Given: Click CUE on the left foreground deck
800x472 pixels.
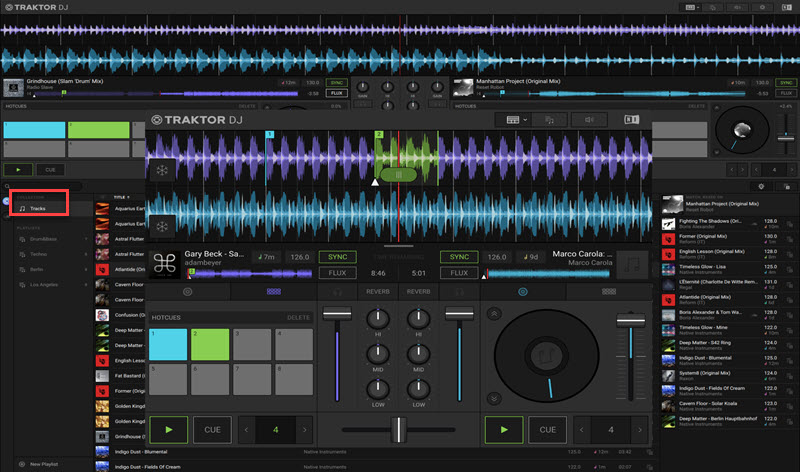Looking at the screenshot, I should 212,430.
